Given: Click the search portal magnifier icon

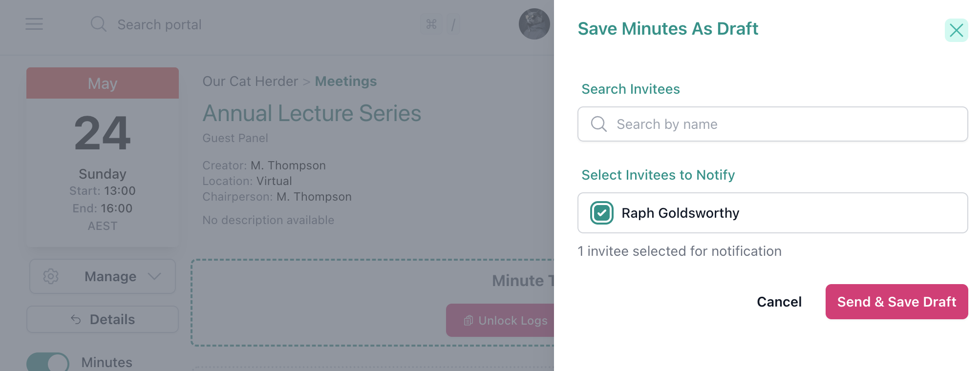Looking at the screenshot, I should (x=98, y=24).
